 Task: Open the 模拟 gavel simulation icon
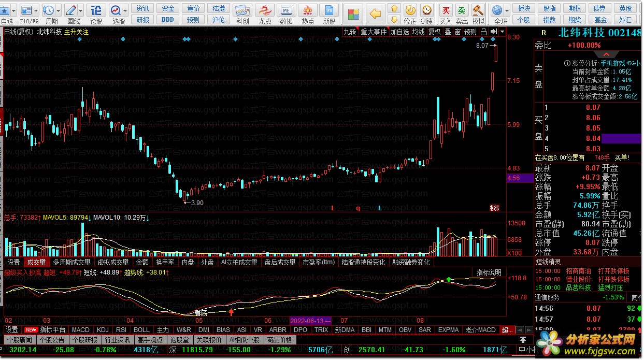pos(478,10)
